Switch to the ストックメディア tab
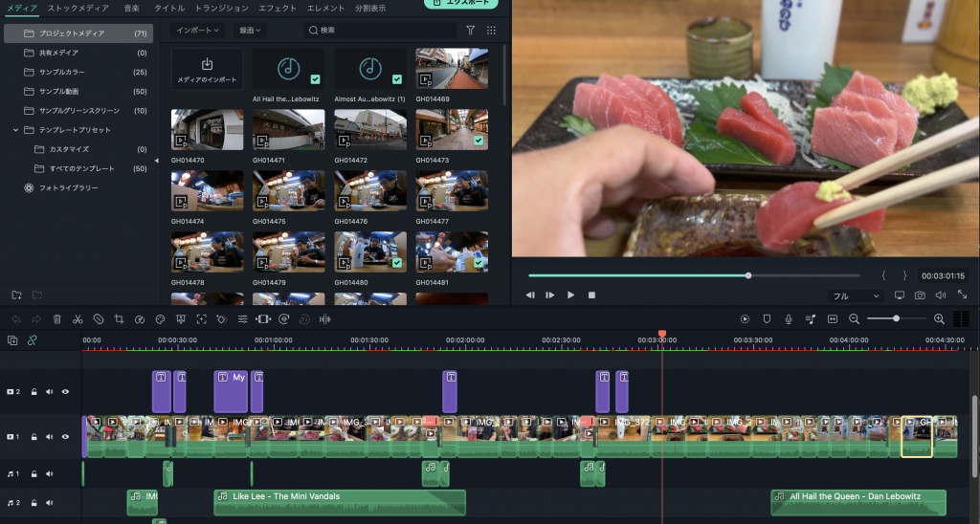The image size is (980, 524). 78,8
